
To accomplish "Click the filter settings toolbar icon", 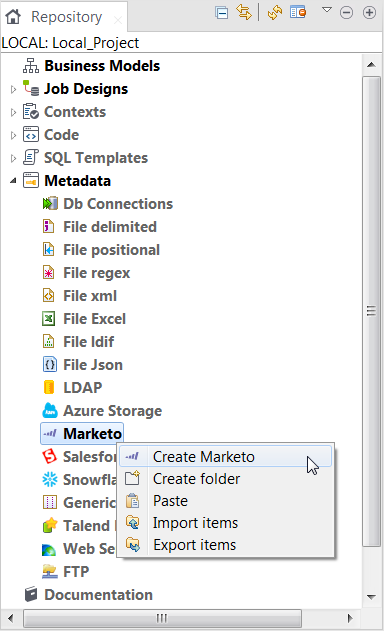I will click(x=298, y=12).
